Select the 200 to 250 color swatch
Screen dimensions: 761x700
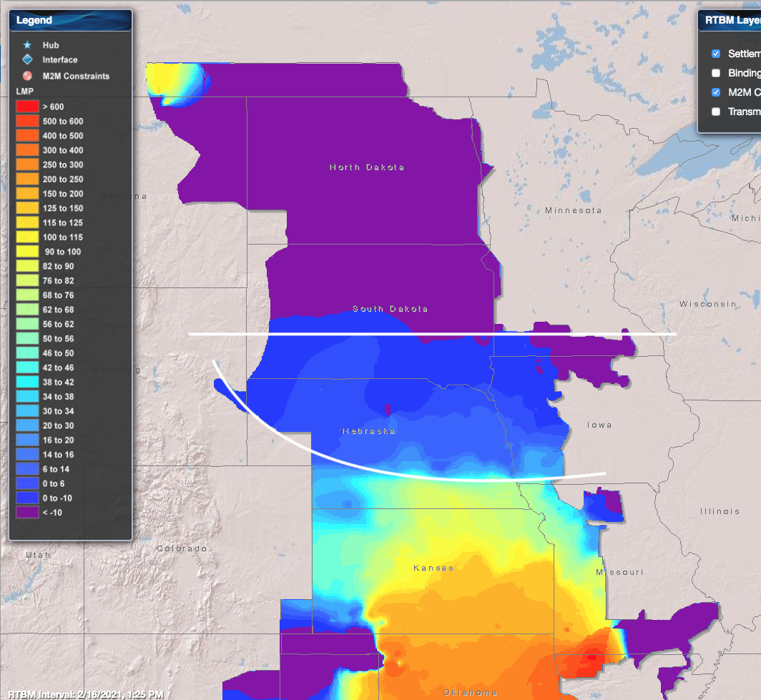27,179
